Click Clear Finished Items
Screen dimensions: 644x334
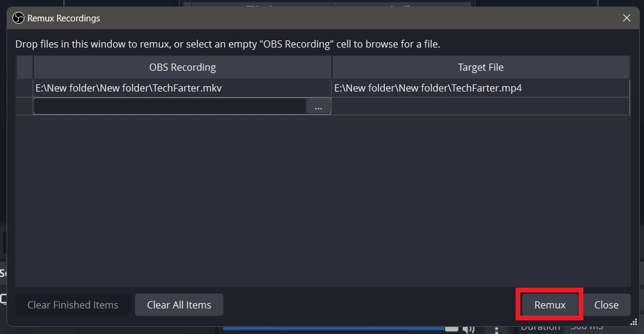point(73,304)
